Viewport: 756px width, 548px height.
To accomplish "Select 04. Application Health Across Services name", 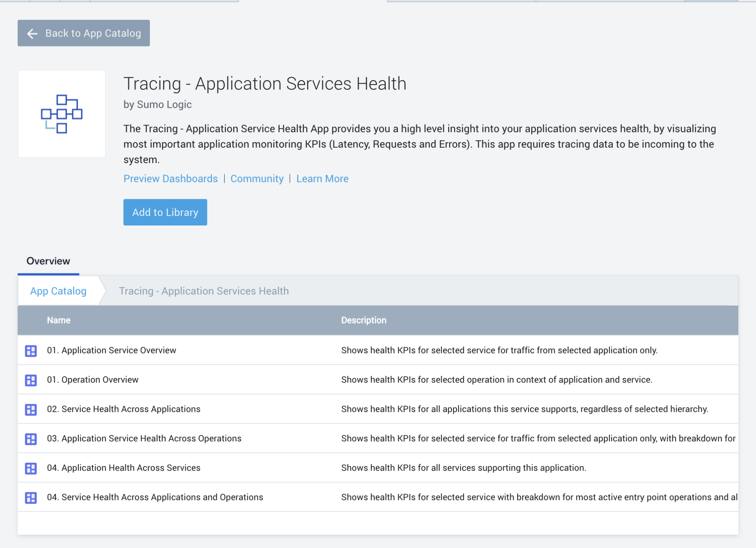I will pyautogui.click(x=124, y=468).
